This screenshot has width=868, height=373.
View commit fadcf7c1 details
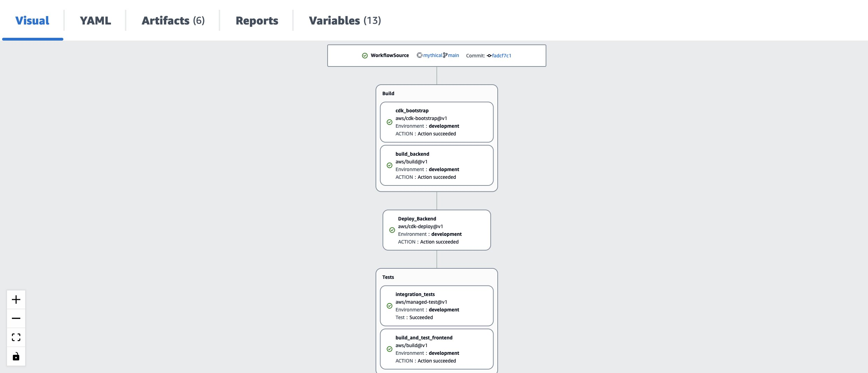(x=502, y=56)
